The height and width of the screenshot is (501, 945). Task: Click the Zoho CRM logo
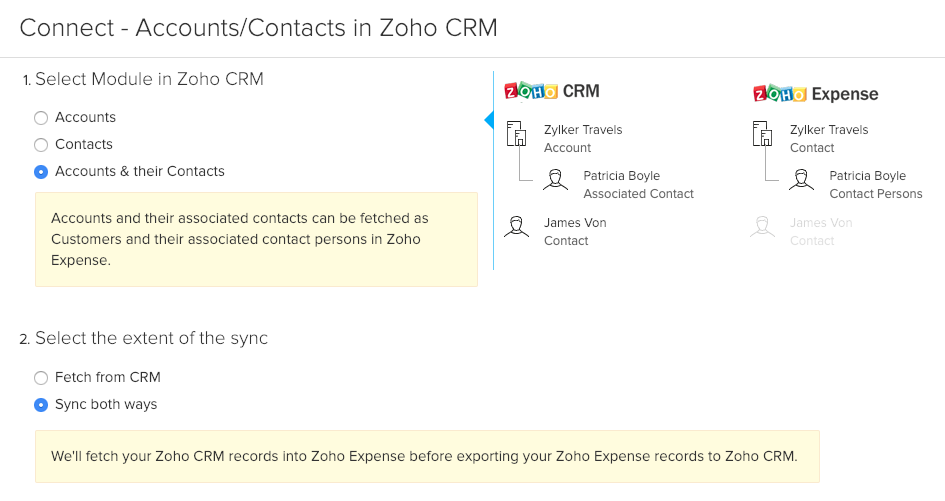coord(551,92)
